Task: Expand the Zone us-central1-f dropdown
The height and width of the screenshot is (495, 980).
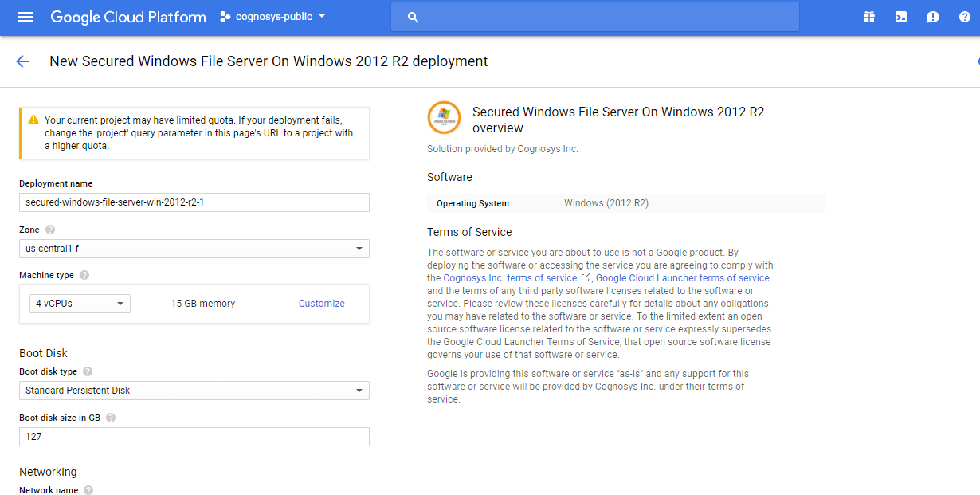Action: point(194,249)
